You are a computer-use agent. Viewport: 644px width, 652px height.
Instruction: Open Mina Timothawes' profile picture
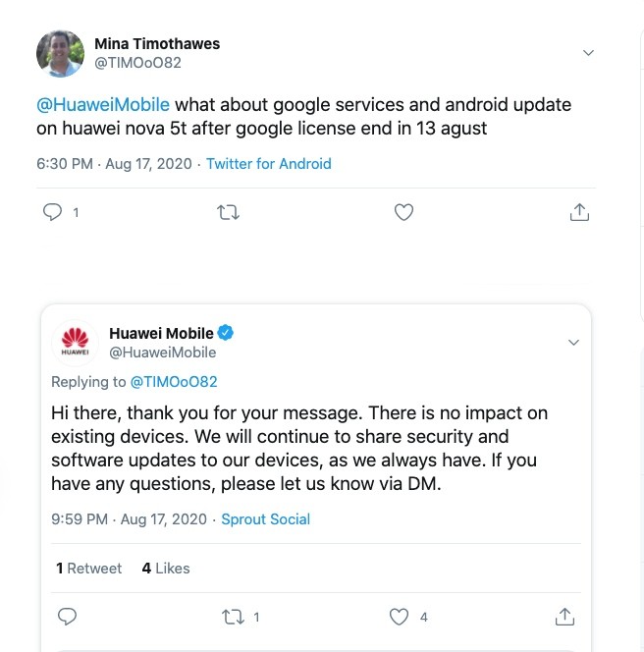click(60, 53)
